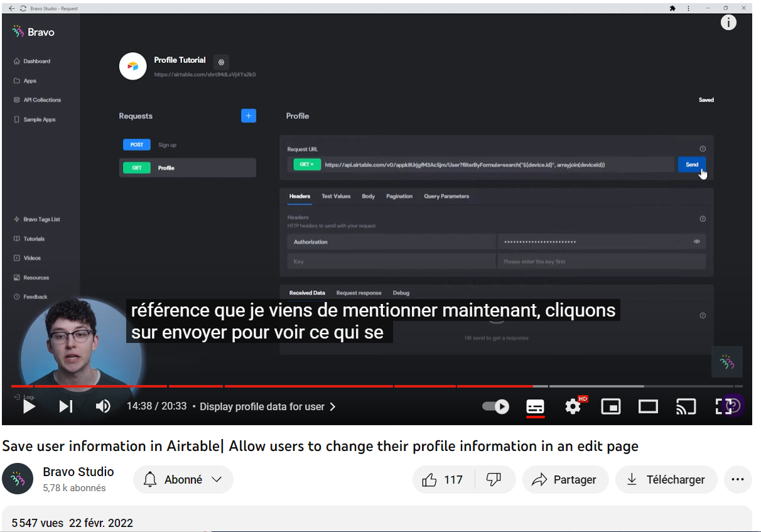This screenshot has width=761, height=532.
Task: Turn off subtitles in the player
Action: click(535, 406)
